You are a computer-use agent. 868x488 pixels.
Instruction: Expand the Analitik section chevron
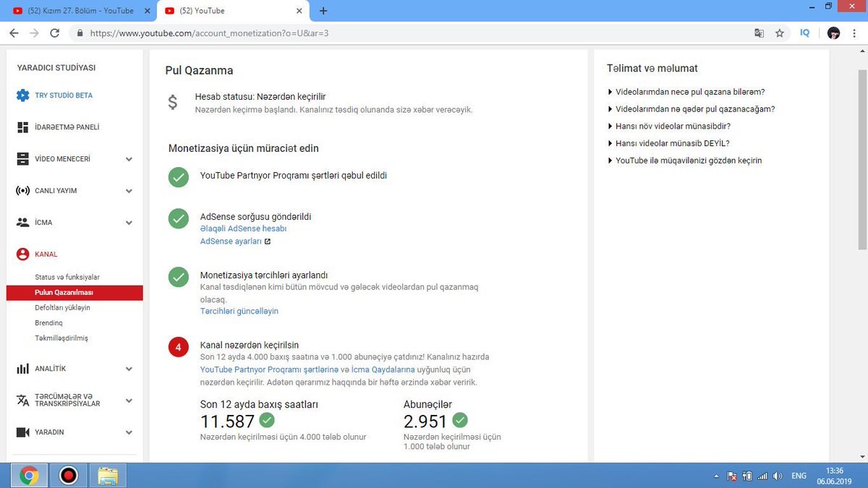(129, 369)
